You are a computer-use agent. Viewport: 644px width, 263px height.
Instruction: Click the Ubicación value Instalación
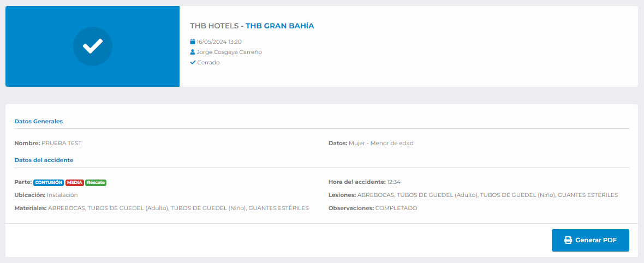pos(62,195)
